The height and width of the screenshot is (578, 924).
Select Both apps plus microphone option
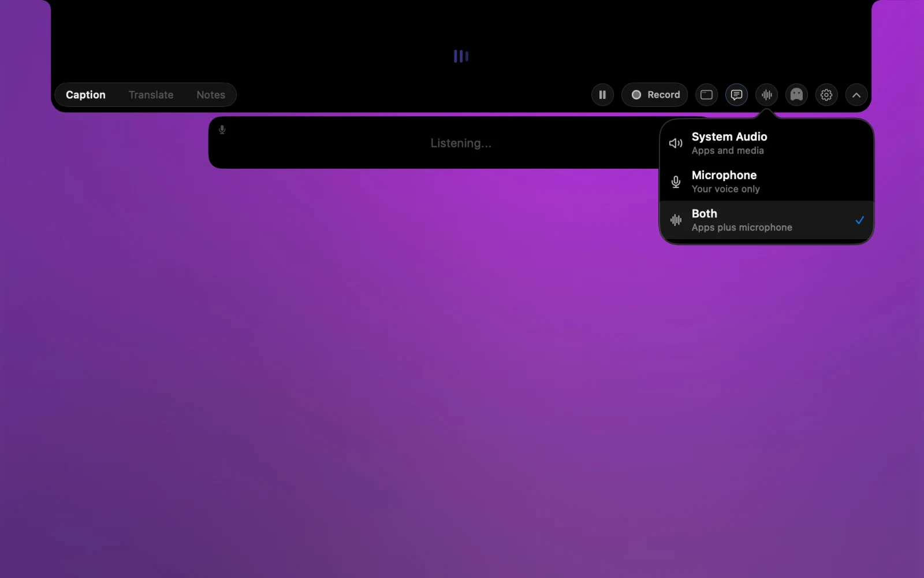[x=766, y=220]
